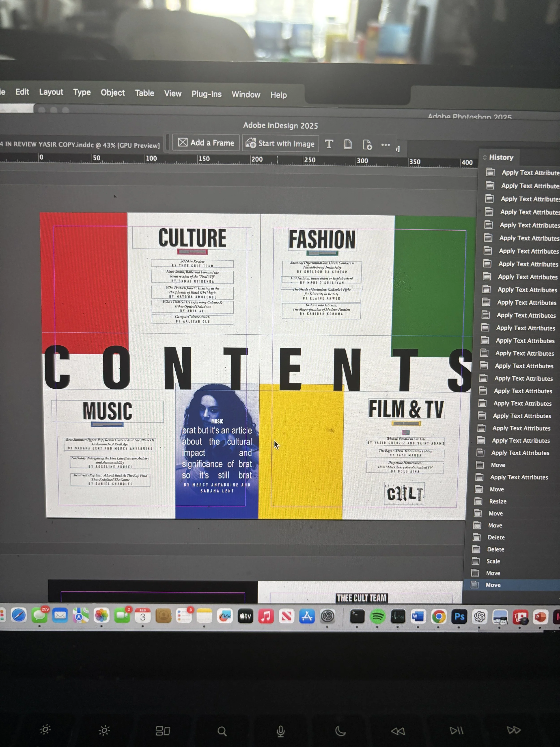Click the Start with Image button

[x=280, y=143]
